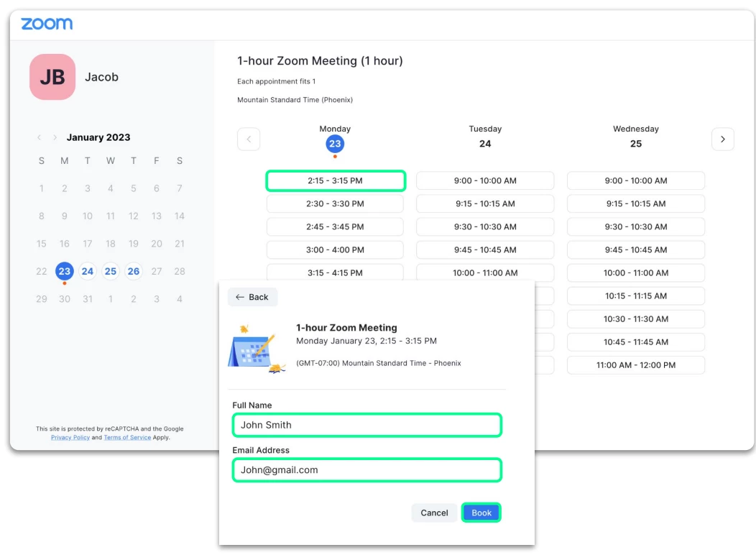Select Tuesday 10:00 - 11:00 AM slot

point(485,272)
